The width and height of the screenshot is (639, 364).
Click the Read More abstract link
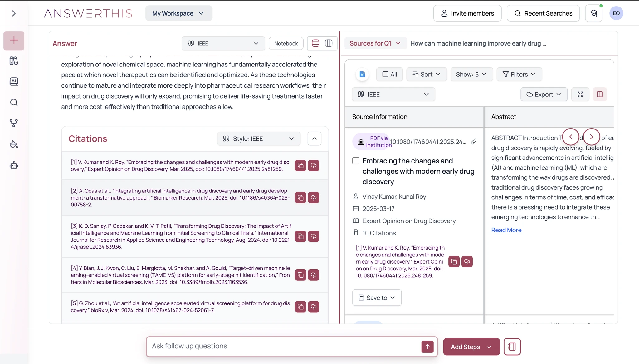point(506,230)
